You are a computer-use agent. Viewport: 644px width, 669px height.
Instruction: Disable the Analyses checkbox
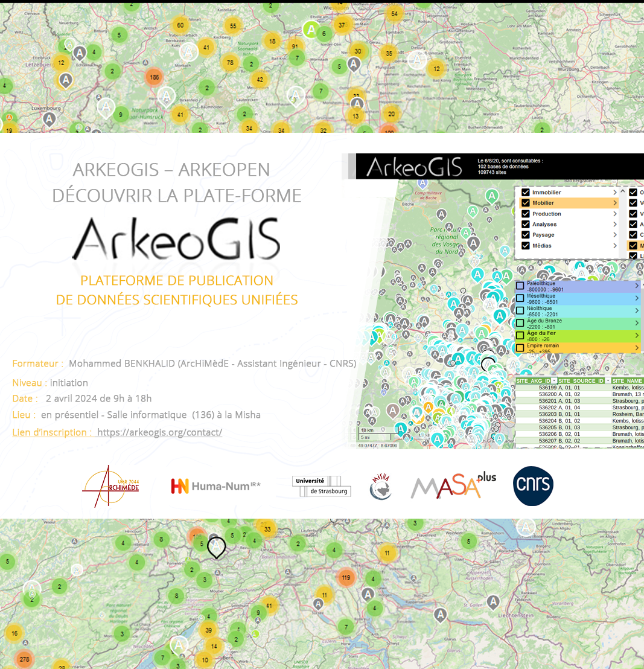(526, 225)
